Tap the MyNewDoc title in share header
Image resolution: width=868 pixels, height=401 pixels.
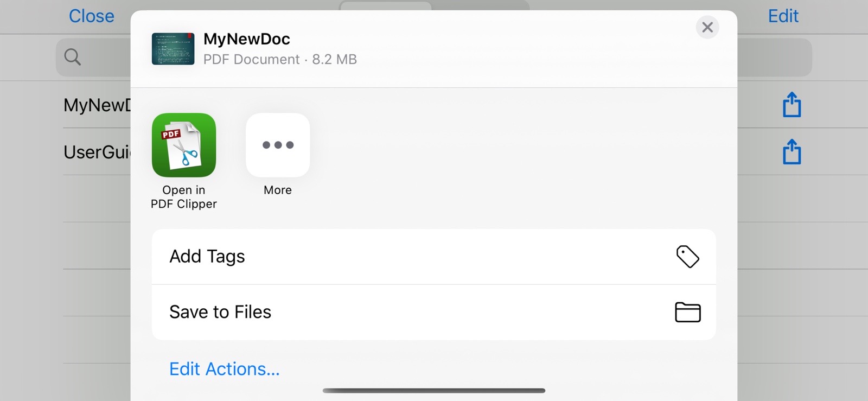[x=247, y=39]
